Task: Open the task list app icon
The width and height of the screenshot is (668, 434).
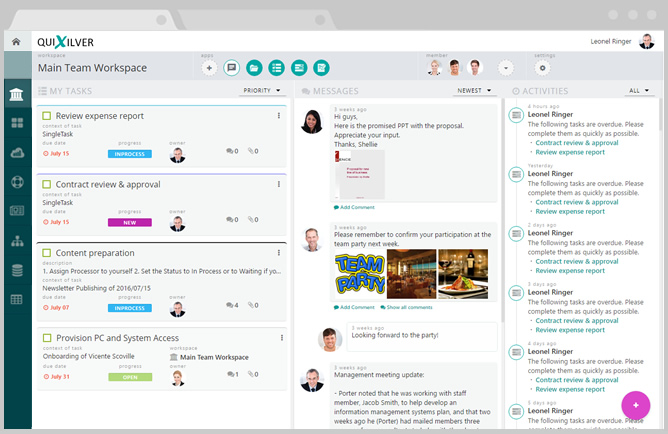Action: [276, 68]
